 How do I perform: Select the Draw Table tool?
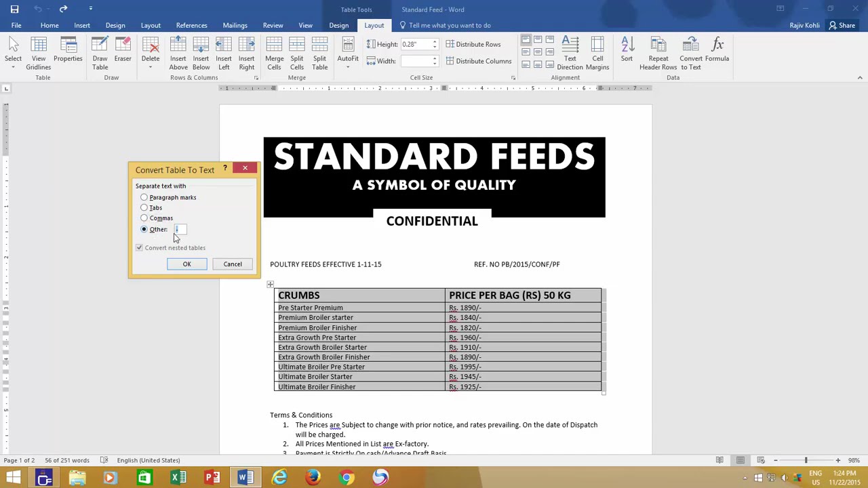tap(100, 54)
